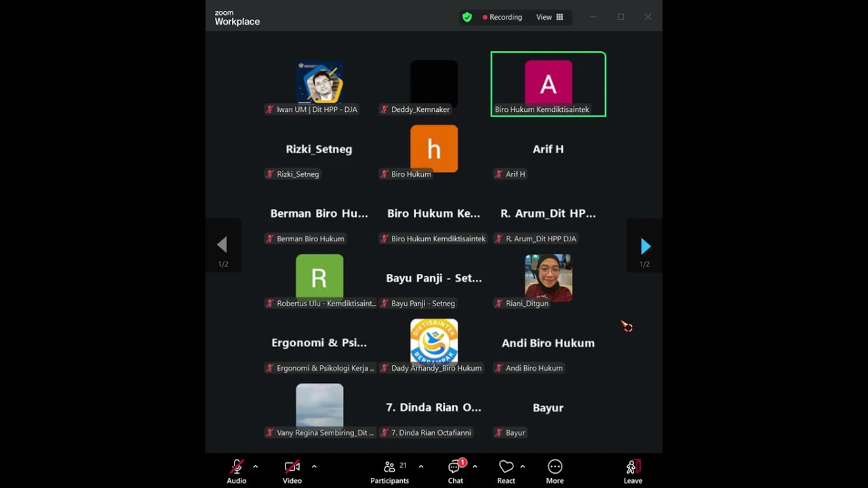This screenshot has height=488, width=868.
Task: Select Deddy_Kemnaker black video tile
Action: coord(434,83)
